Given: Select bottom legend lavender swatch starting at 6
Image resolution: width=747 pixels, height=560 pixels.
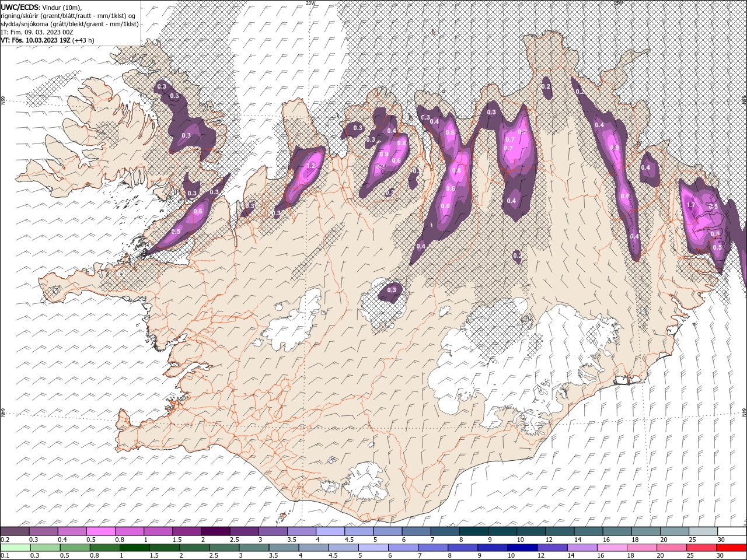Looking at the screenshot, I should point(403,548).
